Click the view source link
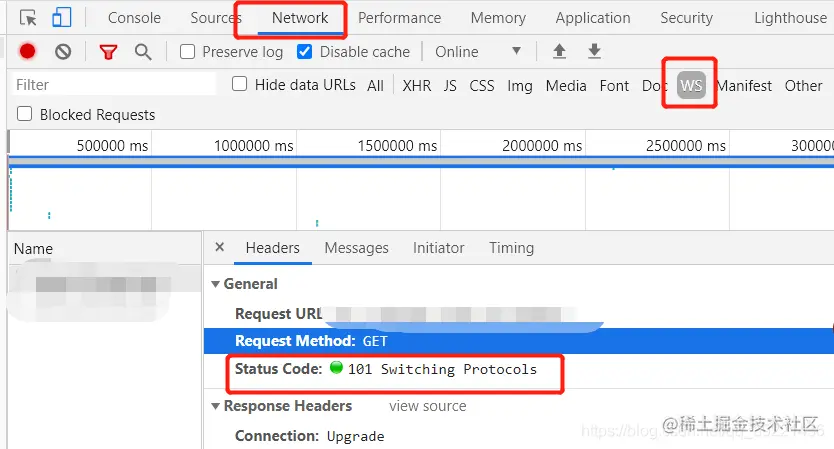The image size is (834, 449). pyautogui.click(x=428, y=406)
